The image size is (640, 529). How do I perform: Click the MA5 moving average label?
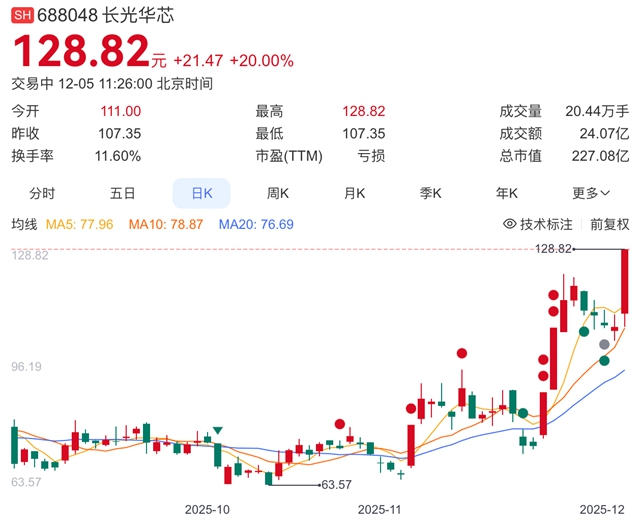pos(79,225)
